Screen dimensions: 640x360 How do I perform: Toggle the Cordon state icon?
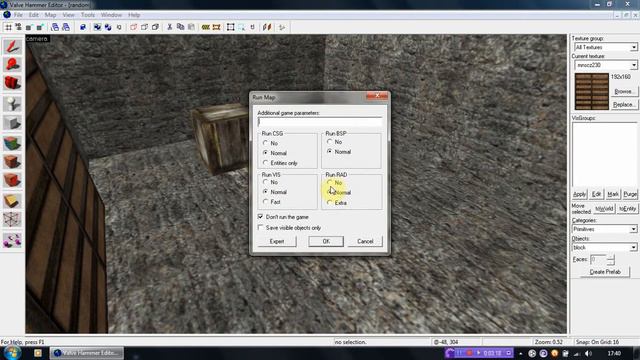(206, 27)
